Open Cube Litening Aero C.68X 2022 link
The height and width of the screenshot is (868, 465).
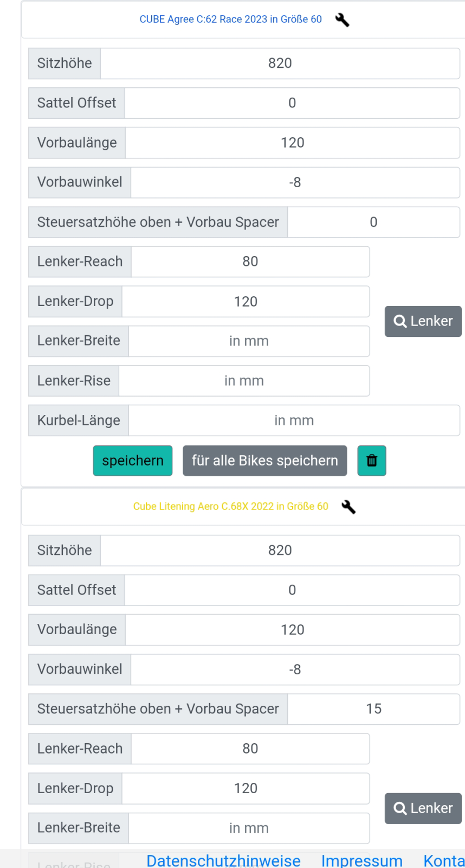click(x=230, y=506)
